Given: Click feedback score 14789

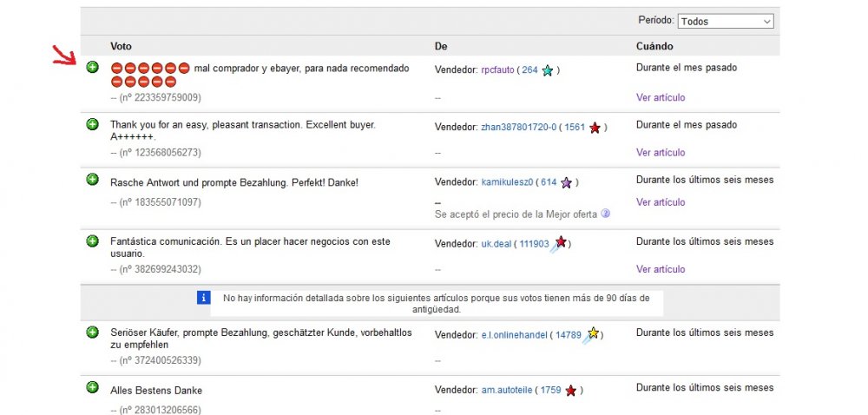Looking at the screenshot, I should click(569, 335).
